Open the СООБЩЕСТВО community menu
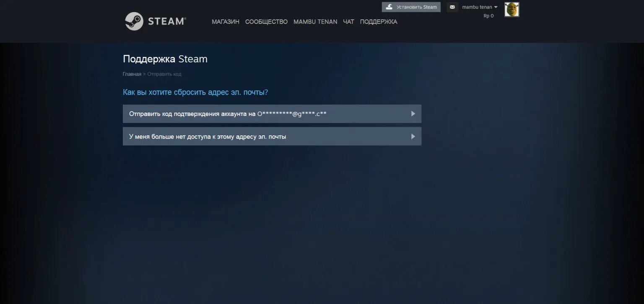This screenshot has width=644, height=304. tap(266, 22)
